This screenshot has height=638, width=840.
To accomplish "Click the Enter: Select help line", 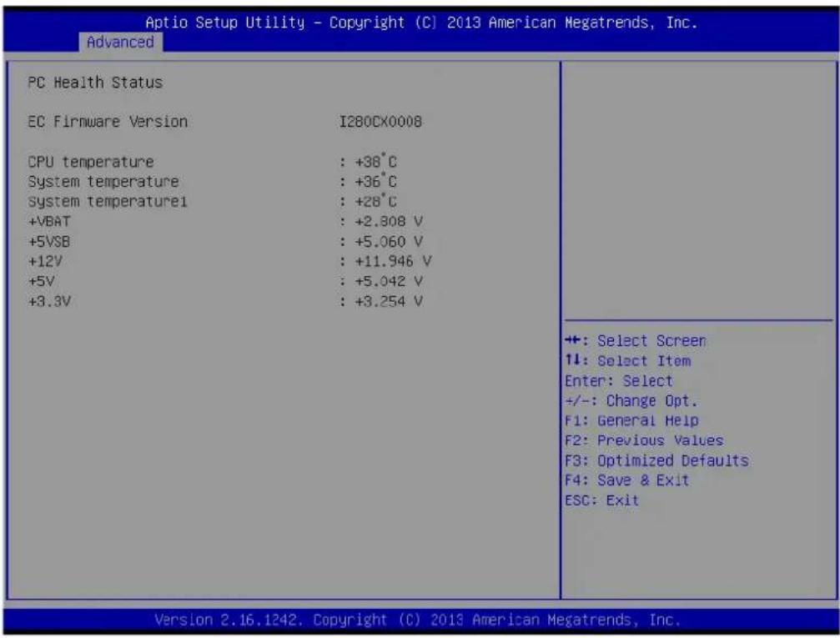I will pos(619,381).
